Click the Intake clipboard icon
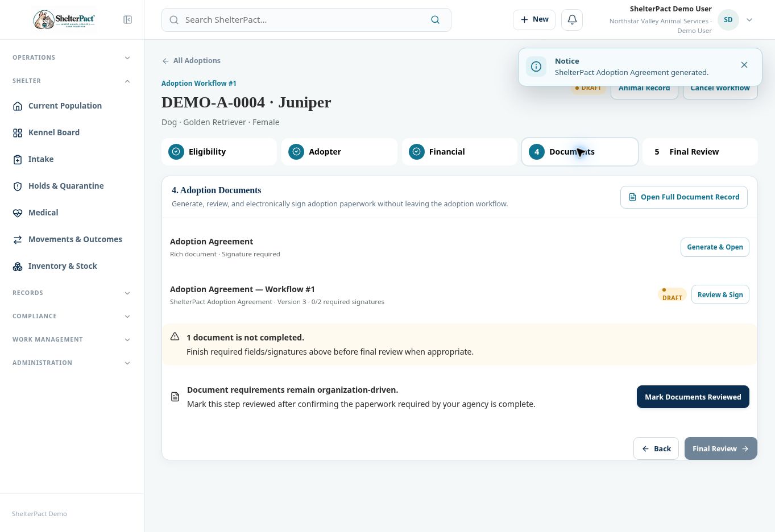 click(x=18, y=159)
